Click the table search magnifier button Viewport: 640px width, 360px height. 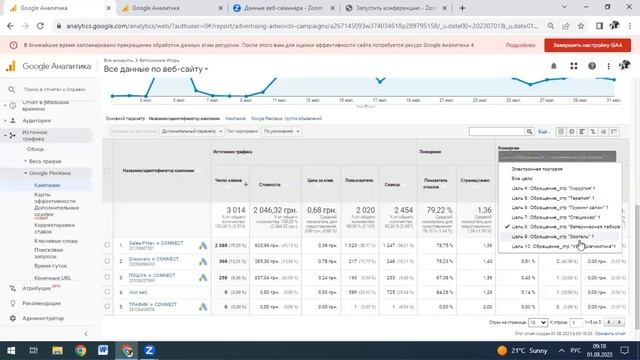529,131
